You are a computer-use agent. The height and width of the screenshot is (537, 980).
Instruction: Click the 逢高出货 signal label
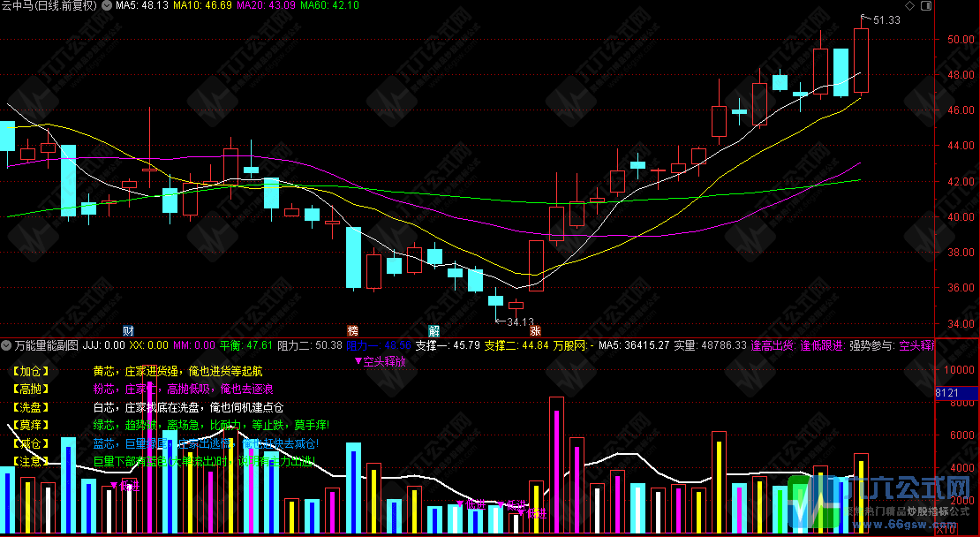point(773,345)
